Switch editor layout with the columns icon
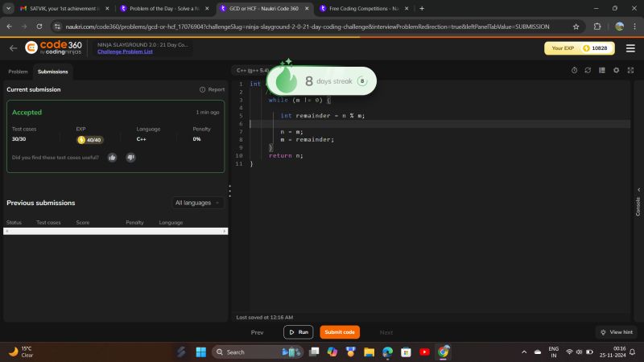This screenshot has width=644, height=362. click(x=602, y=71)
